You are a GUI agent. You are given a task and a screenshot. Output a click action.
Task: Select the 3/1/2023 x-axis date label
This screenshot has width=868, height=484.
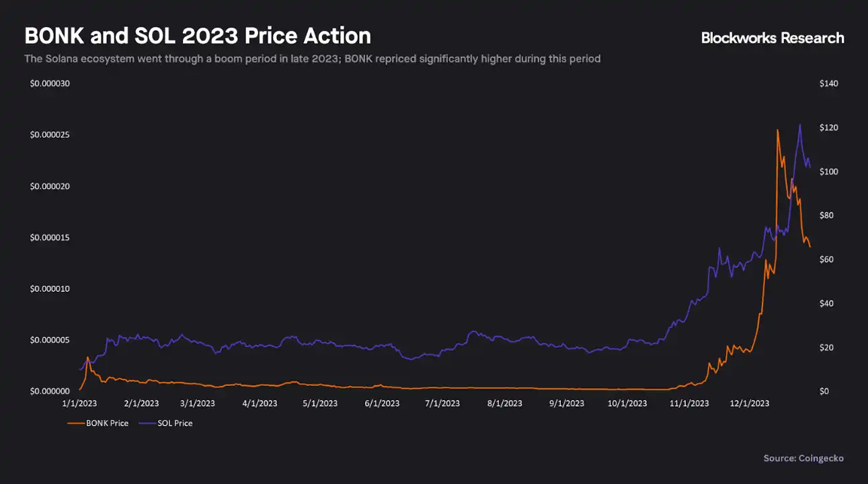coord(197,403)
